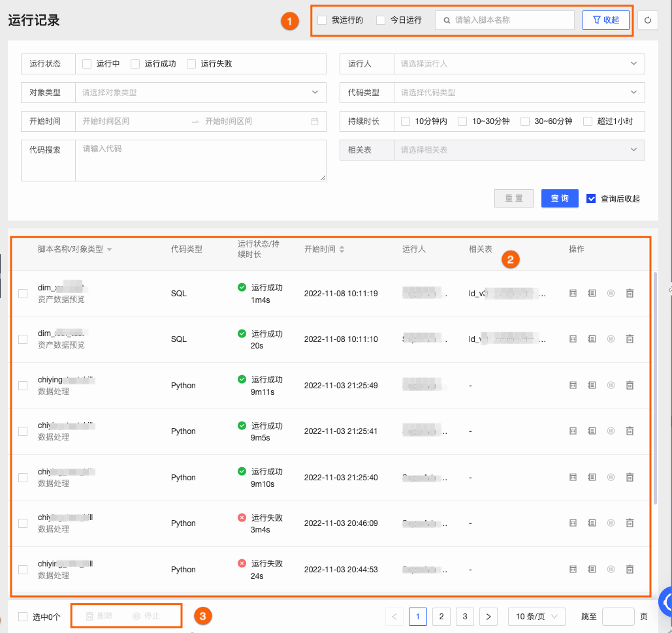View code for the 21:25:49 run
Screen dimensions: 672x633
click(x=573, y=386)
